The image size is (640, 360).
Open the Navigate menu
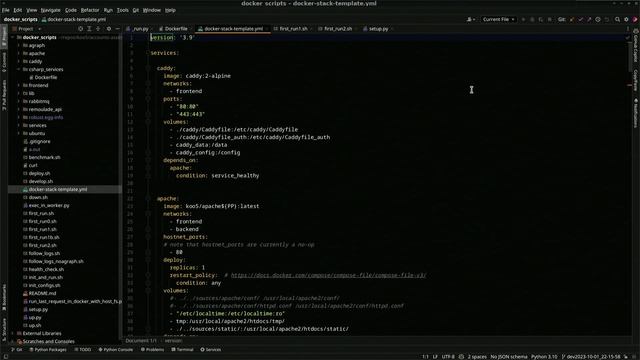[x=51, y=10]
